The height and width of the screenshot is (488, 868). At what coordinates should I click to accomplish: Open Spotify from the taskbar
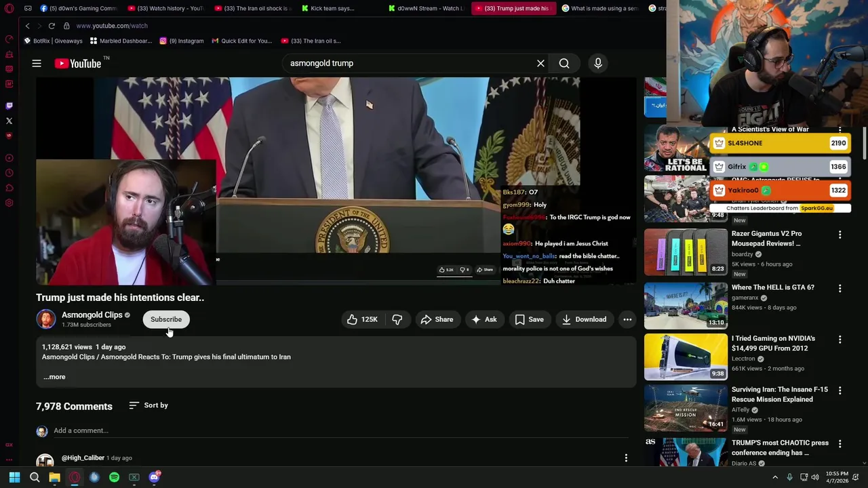click(114, 477)
